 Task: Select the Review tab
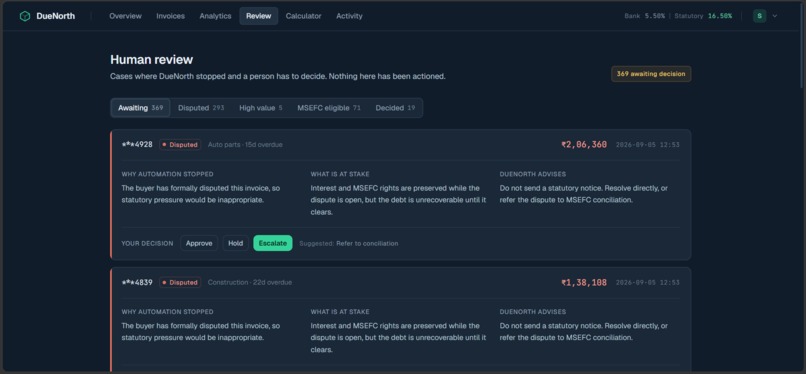point(259,16)
